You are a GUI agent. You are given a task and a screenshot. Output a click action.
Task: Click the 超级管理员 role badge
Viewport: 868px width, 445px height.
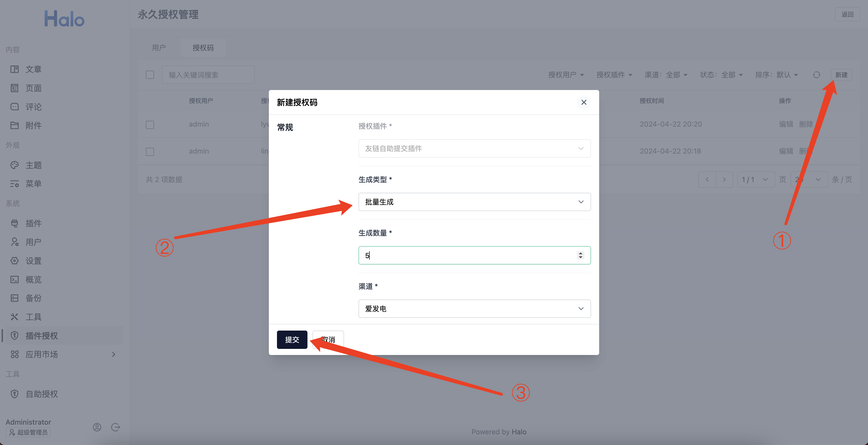pyautogui.click(x=28, y=432)
